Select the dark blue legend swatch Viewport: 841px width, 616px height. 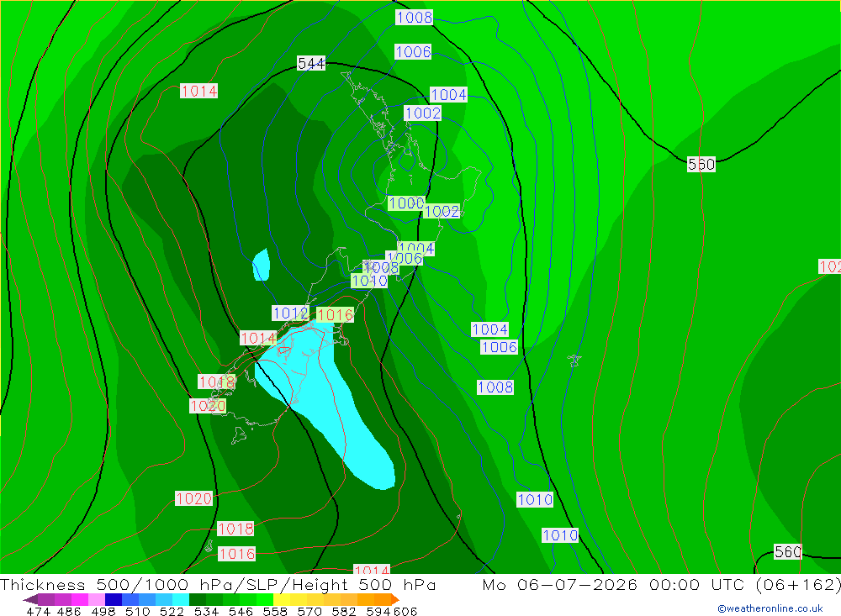(112, 599)
